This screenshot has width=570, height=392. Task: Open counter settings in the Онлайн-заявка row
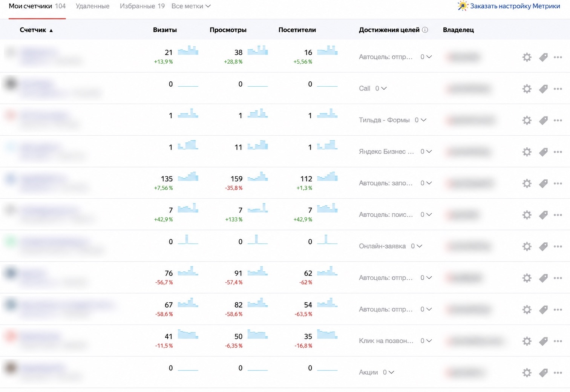pos(527,247)
